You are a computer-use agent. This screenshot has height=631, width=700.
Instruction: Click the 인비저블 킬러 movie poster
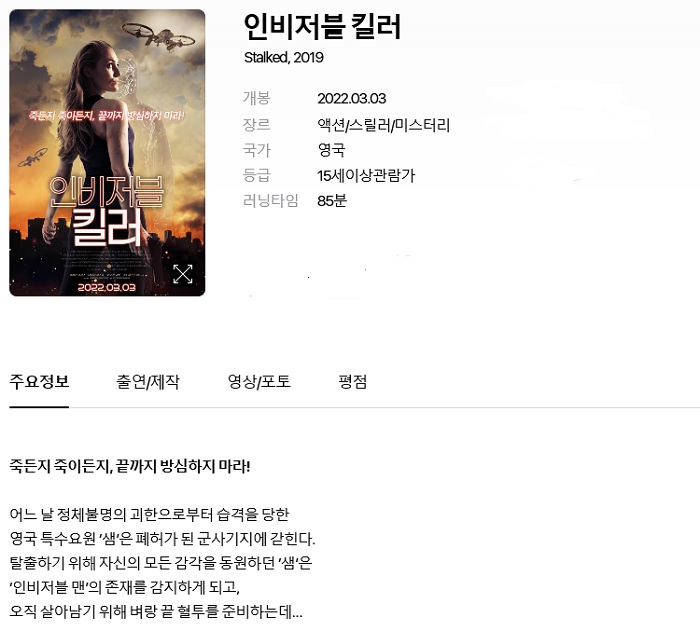(x=107, y=153)
